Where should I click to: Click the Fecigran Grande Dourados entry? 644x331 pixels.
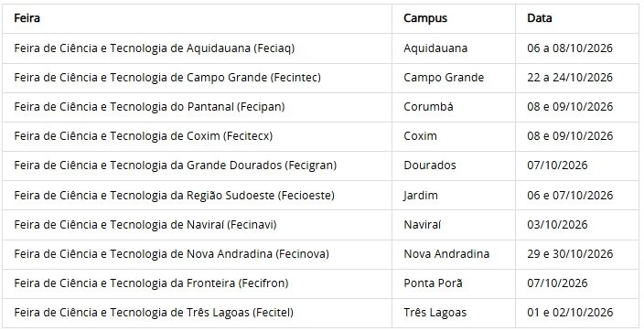(x=176, y=165)
